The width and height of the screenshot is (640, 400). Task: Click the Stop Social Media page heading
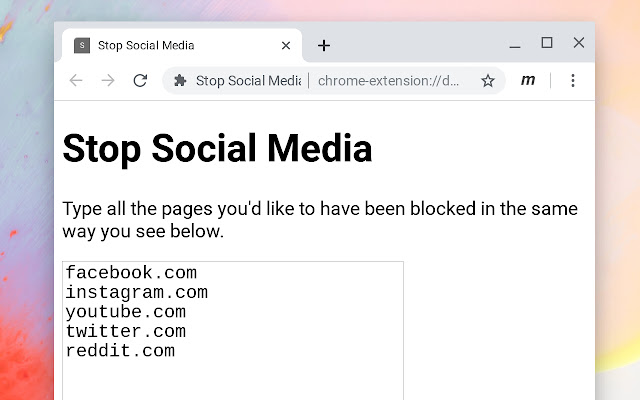coord(217,149)
